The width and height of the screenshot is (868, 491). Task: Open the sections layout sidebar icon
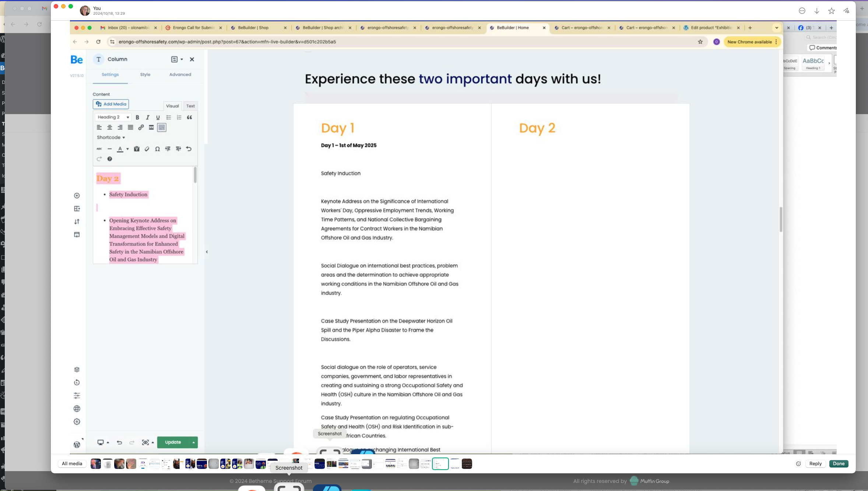(x=77, y=209)
